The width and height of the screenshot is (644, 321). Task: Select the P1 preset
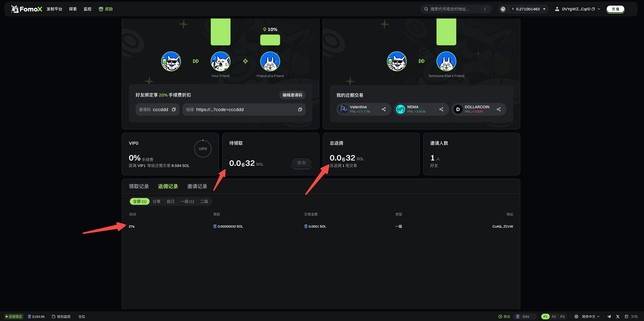[545, 316]
